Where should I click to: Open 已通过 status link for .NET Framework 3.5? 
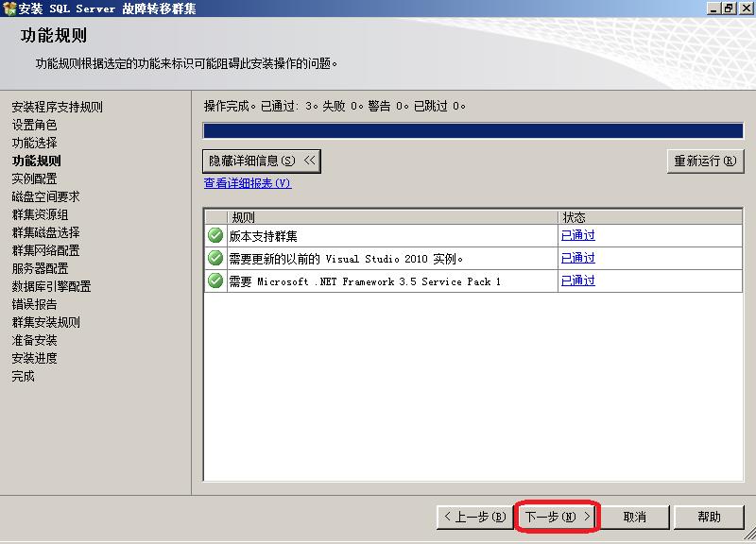tap(577, 280)
